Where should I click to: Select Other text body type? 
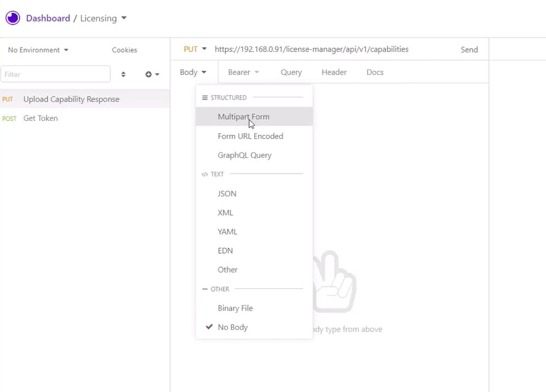click(x=254, y=270)
